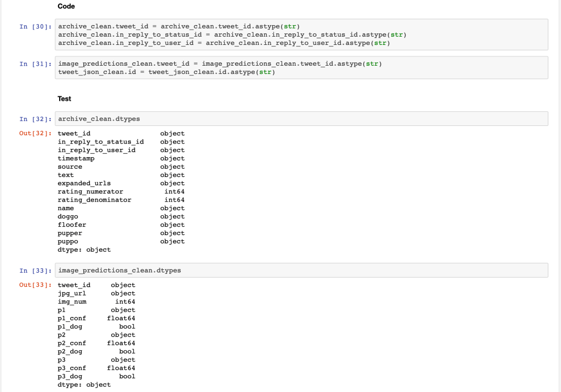Click the in_reply_to_status_id assignment line in cell 30

tap(232, 34)
